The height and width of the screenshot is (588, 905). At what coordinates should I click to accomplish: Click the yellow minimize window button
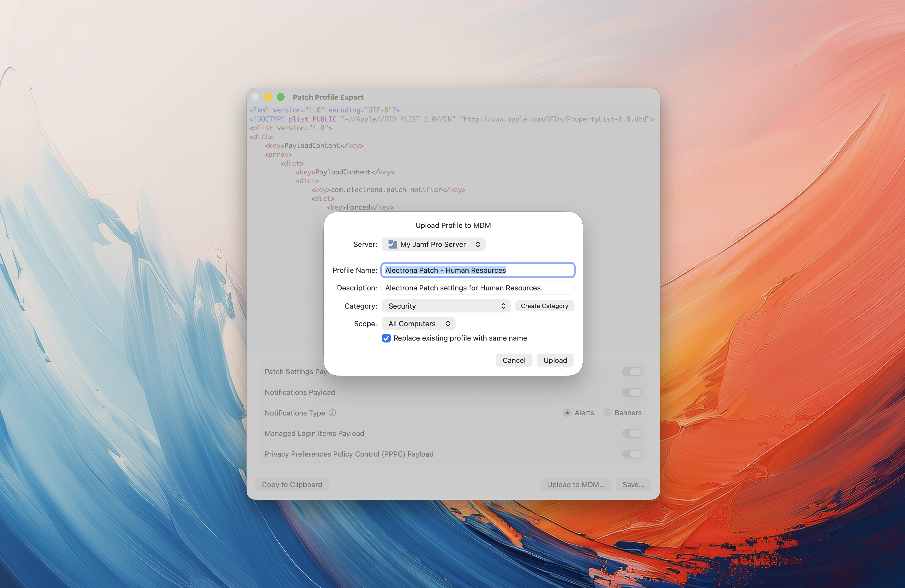pyautogui.click(x=268, y=97)
